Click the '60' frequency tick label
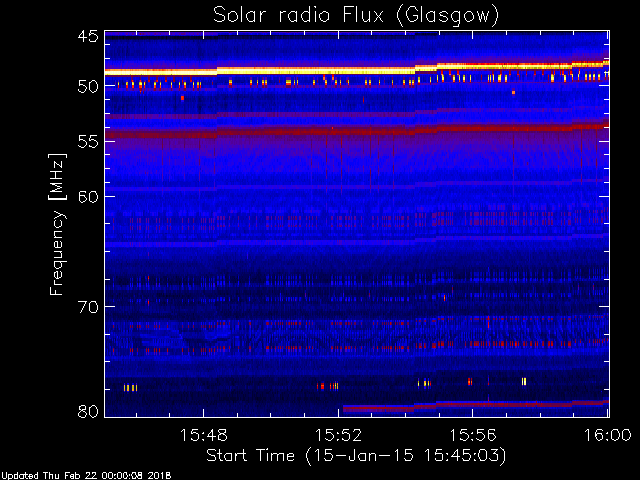Image resolution: width=640 pixels, height=480 pixels. click(88, 197)
